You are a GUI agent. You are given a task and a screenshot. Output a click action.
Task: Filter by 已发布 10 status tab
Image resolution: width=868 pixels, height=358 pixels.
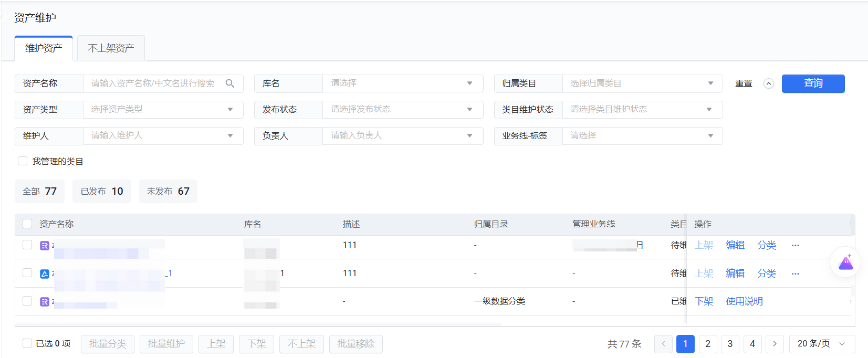click(x=102, y=192)
